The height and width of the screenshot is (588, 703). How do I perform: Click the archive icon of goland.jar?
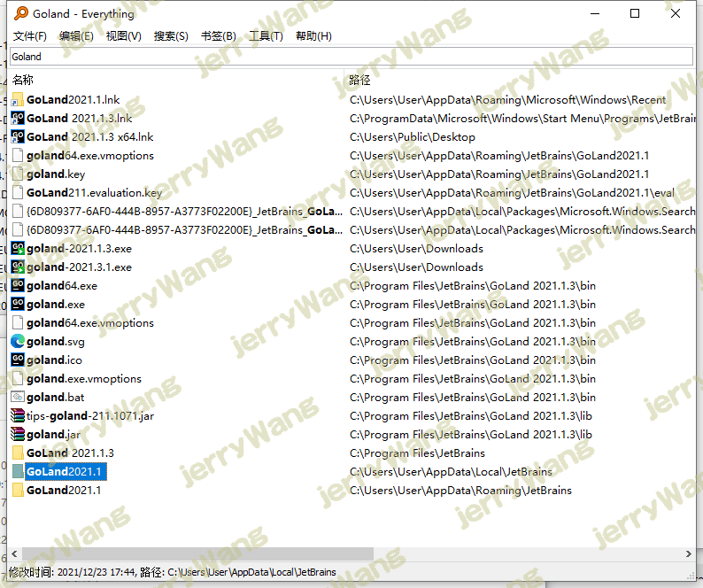pos(18,435)
